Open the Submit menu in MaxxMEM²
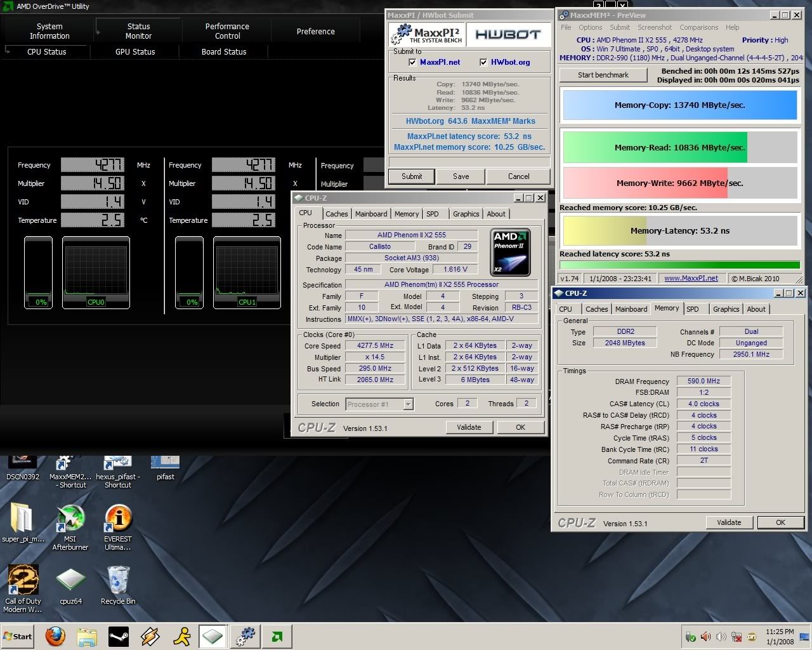Screen dimensions: 812x650 (620, 27)
